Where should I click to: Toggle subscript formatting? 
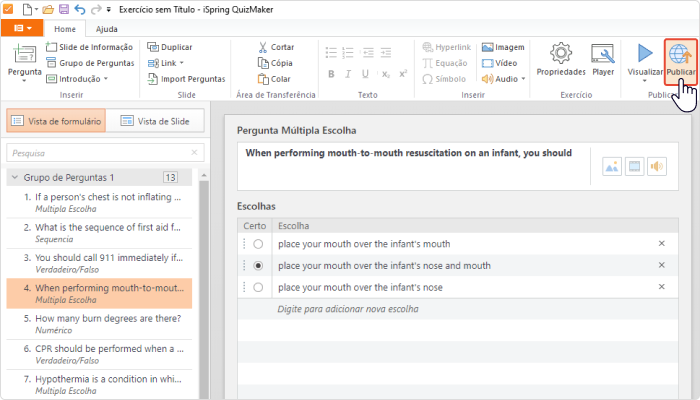386,74
